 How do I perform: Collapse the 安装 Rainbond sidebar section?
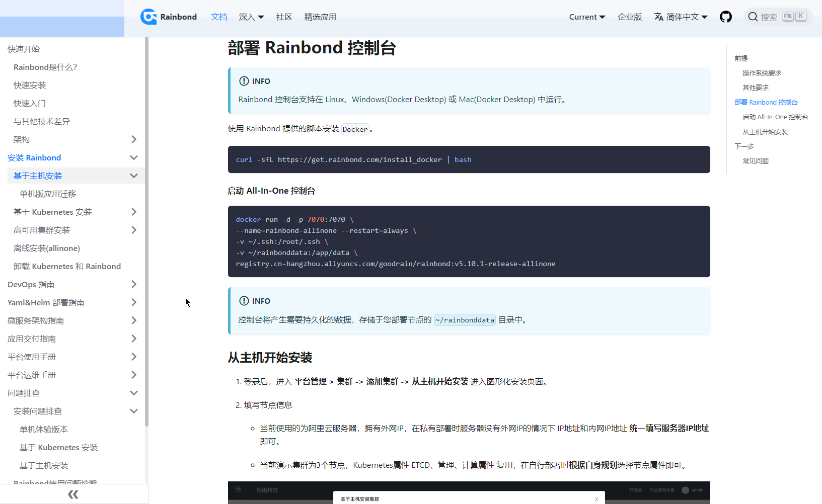(134, 157)
